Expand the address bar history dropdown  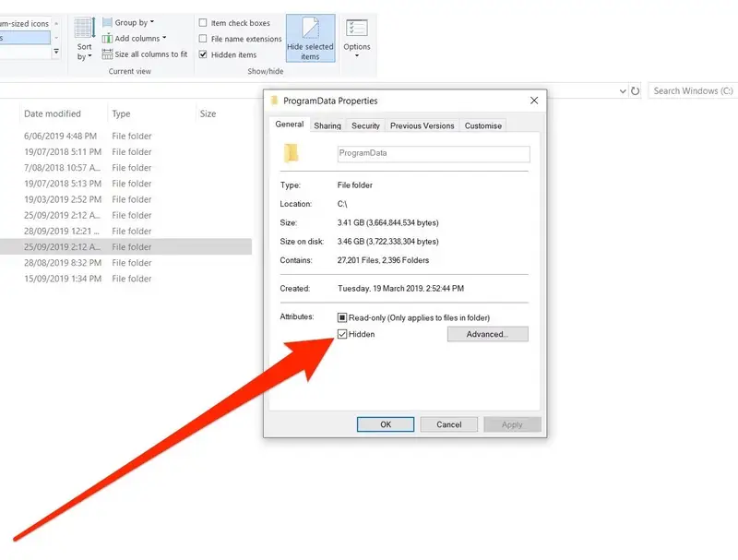[623, 91]
